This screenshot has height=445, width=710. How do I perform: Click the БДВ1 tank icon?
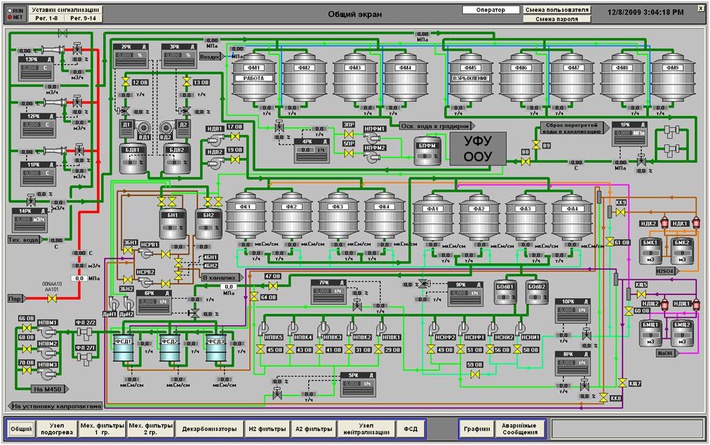[132, 160]
